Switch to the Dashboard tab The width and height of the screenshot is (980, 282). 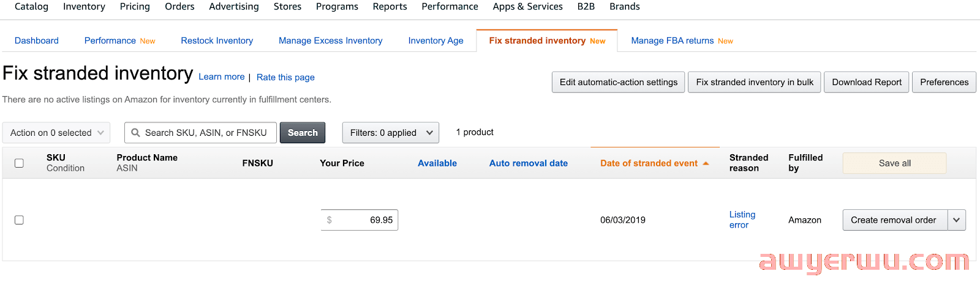[37, 41]
